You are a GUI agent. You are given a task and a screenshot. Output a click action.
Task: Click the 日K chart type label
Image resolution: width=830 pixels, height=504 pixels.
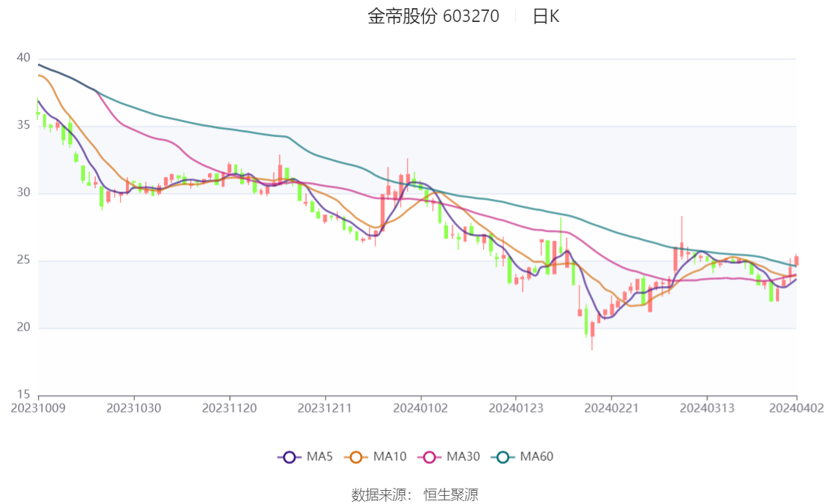tap(545, 16)
